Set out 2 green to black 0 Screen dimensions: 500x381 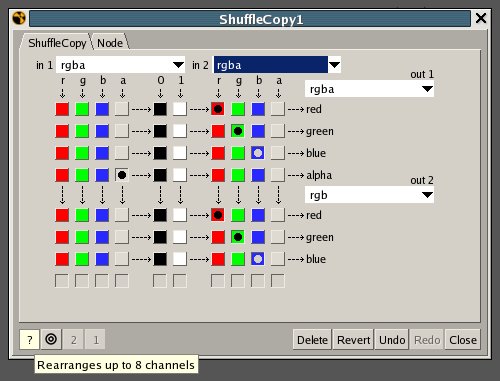[x=160, y=237]
